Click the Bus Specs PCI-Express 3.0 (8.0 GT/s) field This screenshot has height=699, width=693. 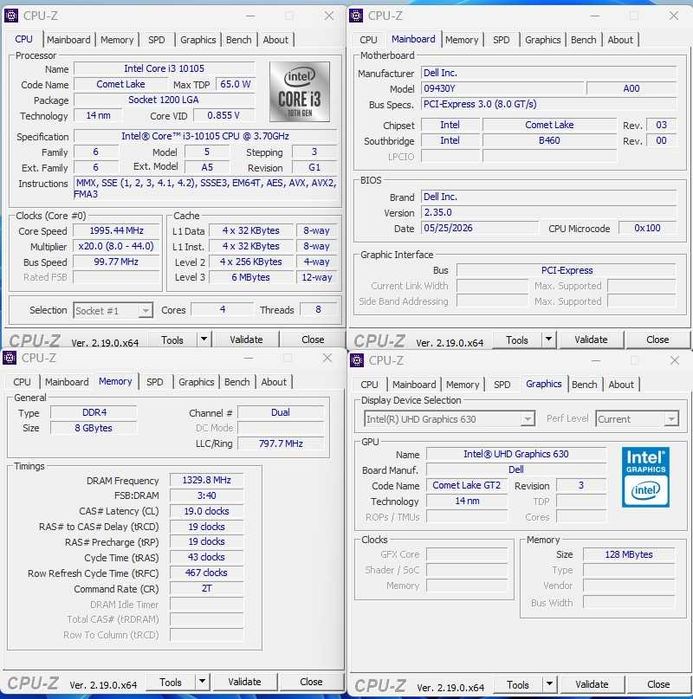coord(549,104)
